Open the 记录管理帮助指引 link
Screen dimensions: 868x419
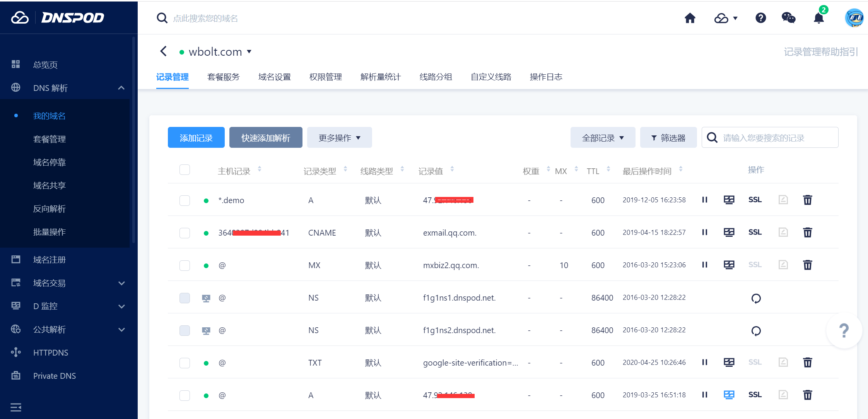[820, 51]
